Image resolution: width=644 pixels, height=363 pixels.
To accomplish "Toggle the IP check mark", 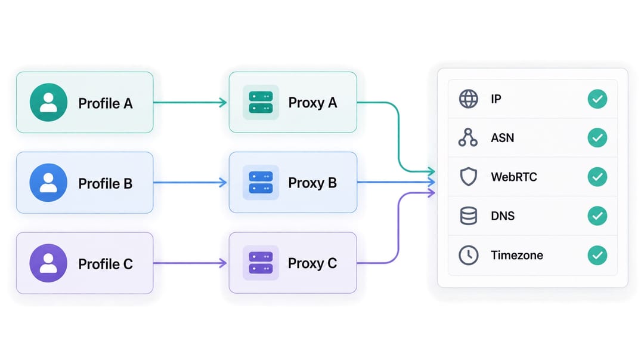I will point(597,99).
